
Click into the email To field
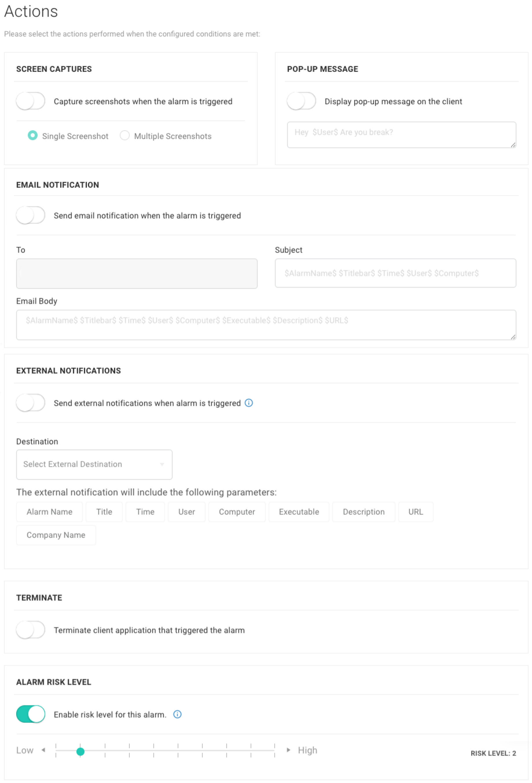point(137,273)
